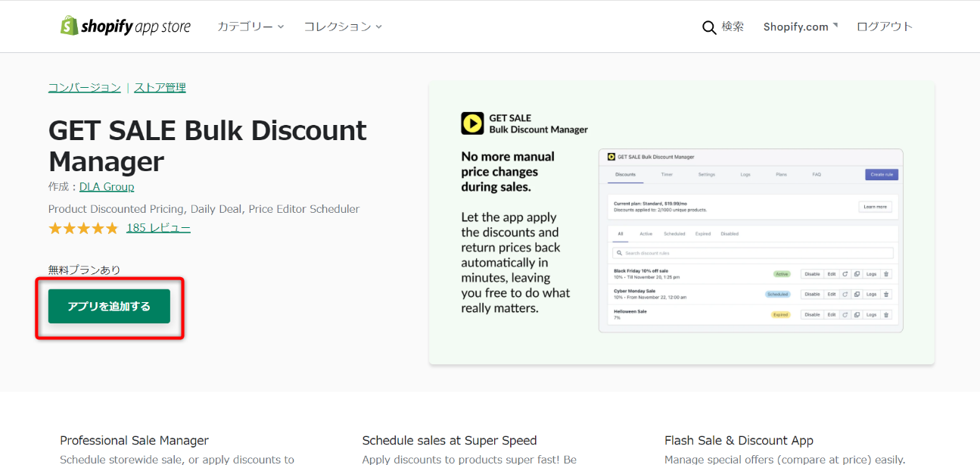
Task: Open the ストア管理 category link
Action: (x=160, y=87)
